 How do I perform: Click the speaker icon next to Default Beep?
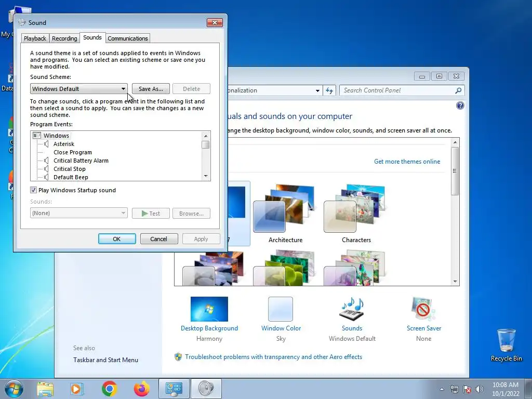(x=46, y=177)
